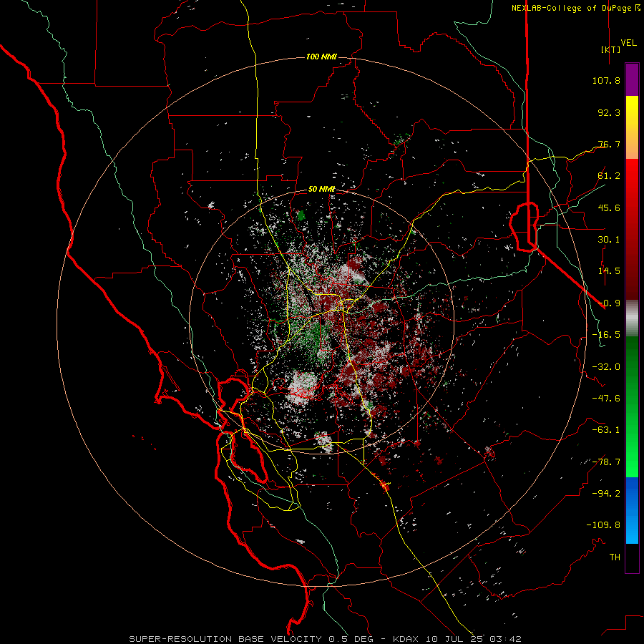Click the [KT] units label
The height and width of the screenshot is (644, 644).
611,49
